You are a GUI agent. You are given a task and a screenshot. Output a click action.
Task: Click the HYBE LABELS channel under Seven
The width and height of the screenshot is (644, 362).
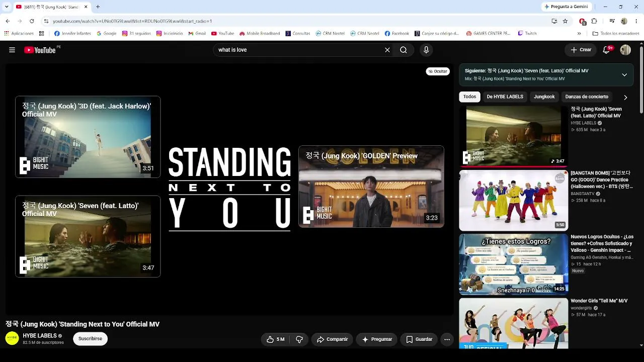[584, 123]
